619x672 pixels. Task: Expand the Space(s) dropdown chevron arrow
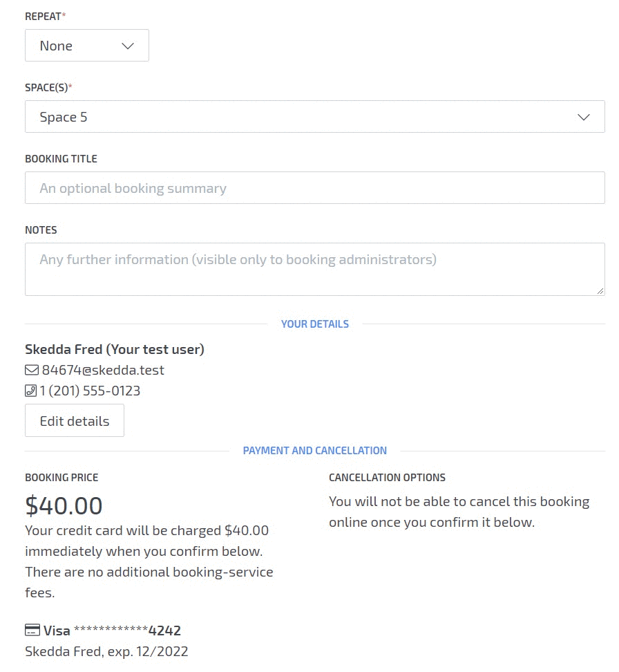coord(584,117)
